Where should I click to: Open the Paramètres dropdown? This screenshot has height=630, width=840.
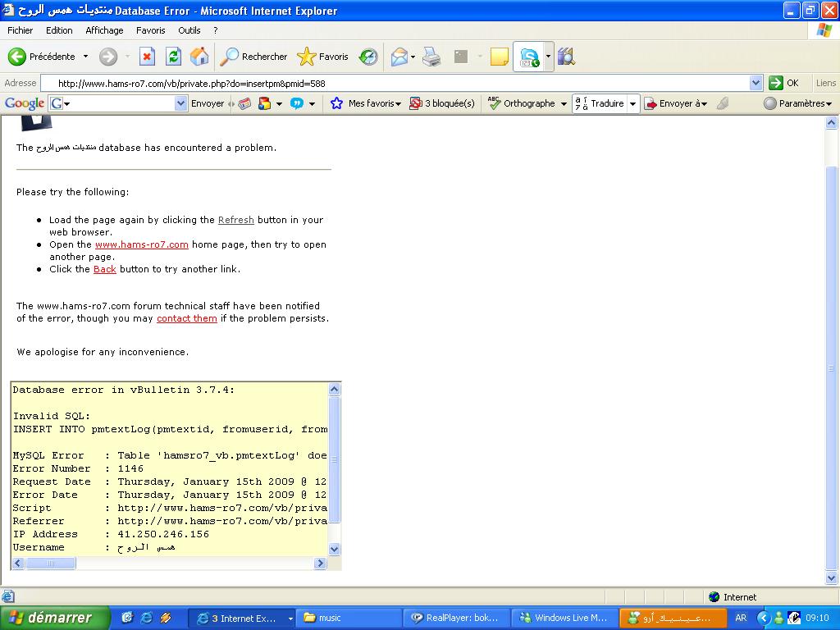pyautogui.click(x=798, y=103)
